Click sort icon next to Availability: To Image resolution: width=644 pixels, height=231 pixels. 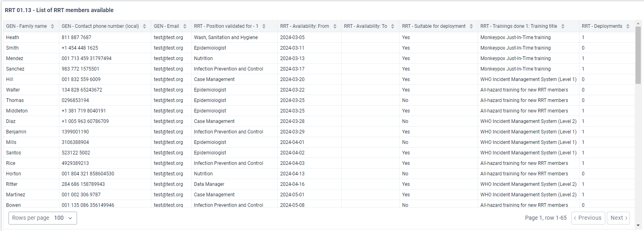click(393, 26)
